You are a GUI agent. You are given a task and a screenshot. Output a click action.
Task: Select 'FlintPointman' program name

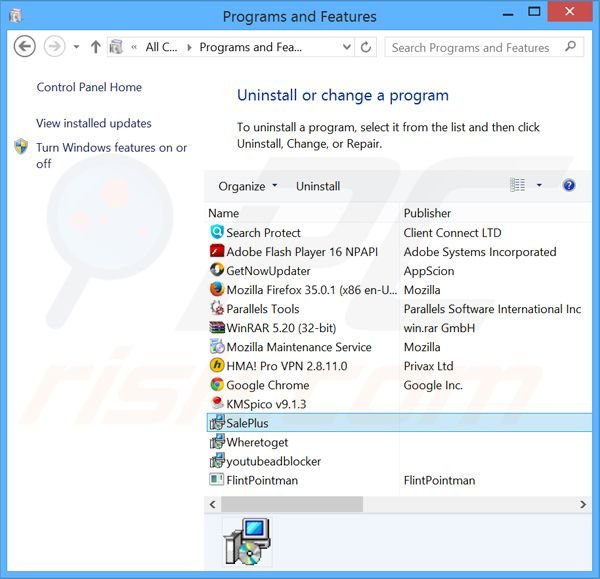point(262,480)
